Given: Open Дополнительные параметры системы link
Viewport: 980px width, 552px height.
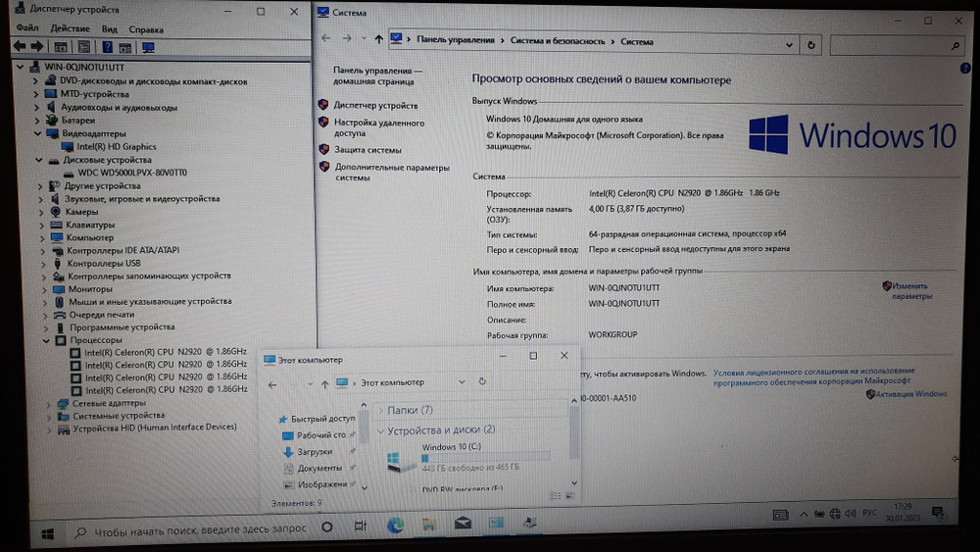Looking at the screenshot, I should (392, 173).
